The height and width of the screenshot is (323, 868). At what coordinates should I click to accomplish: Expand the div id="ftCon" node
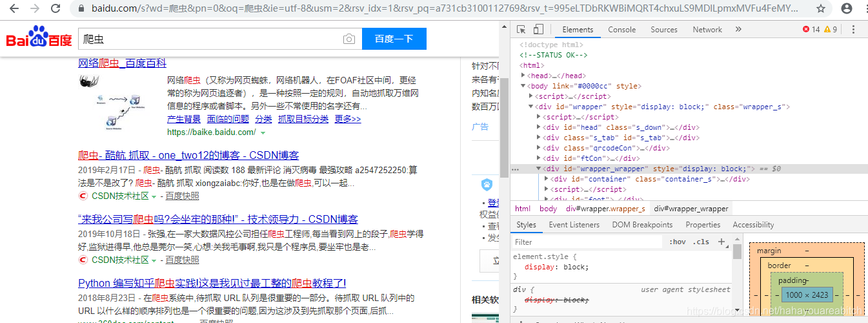tap(539, 158)
